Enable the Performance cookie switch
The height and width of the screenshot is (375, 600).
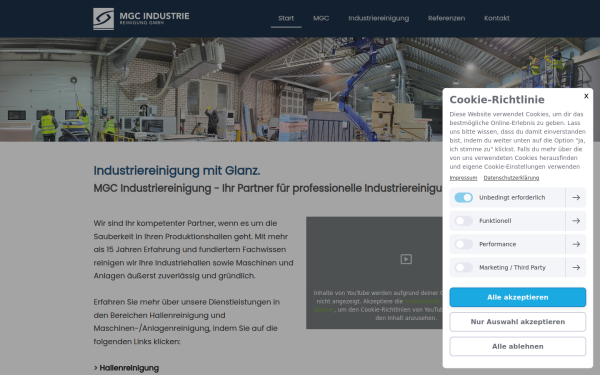tap(463, 244)
